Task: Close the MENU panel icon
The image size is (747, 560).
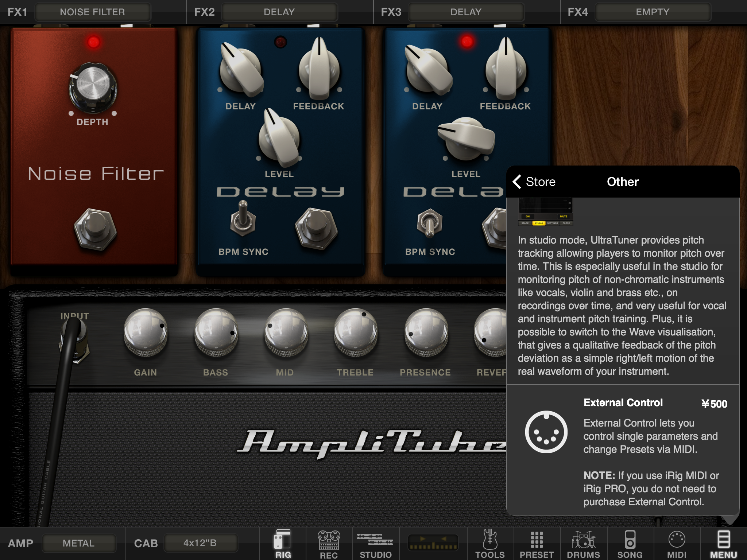Action: [724, 544]
